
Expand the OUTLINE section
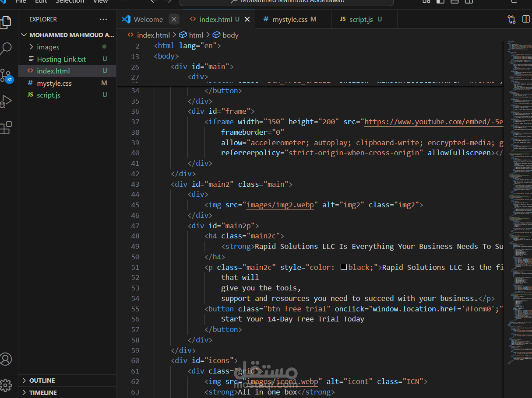click(42, 381)
